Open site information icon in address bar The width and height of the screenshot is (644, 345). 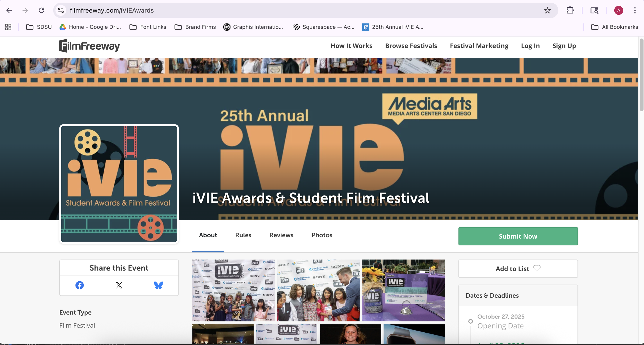pos(61,10)
